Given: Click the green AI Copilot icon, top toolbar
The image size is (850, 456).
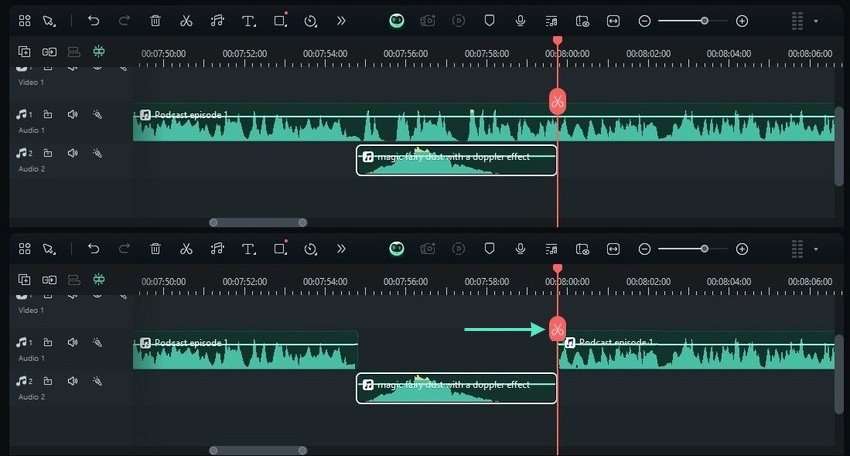Looking at the screenshot, I should [397, 21].
